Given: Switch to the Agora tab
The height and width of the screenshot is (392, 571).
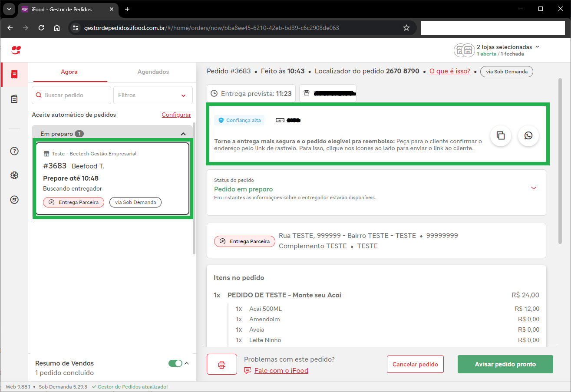Looking at the screenshot, I should click(x=69, y=72).
